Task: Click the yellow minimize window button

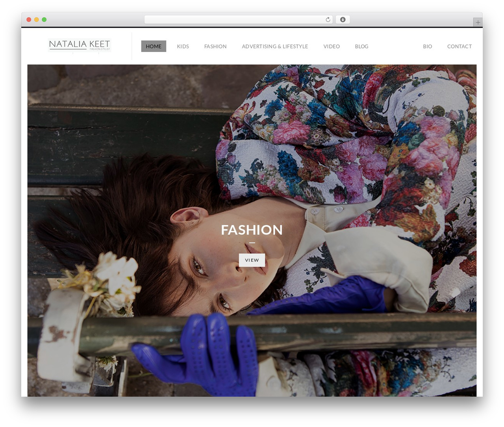Action: click(x=36, y=20)
